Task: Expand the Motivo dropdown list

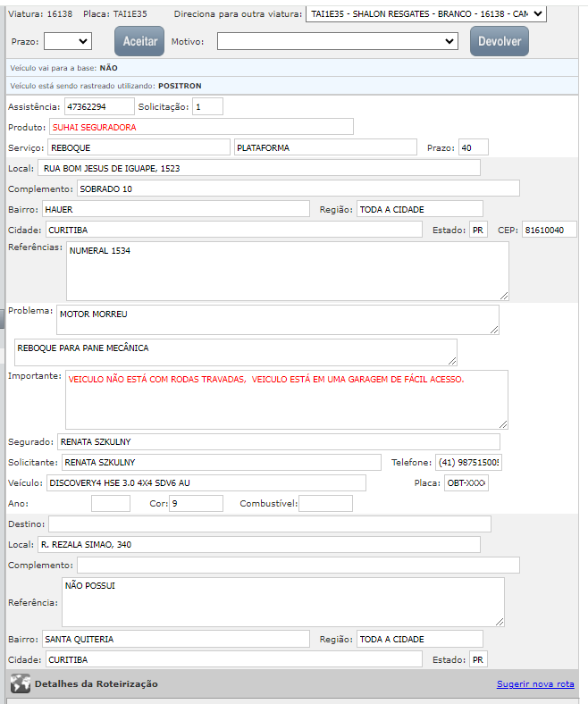Action: (338, 41)
